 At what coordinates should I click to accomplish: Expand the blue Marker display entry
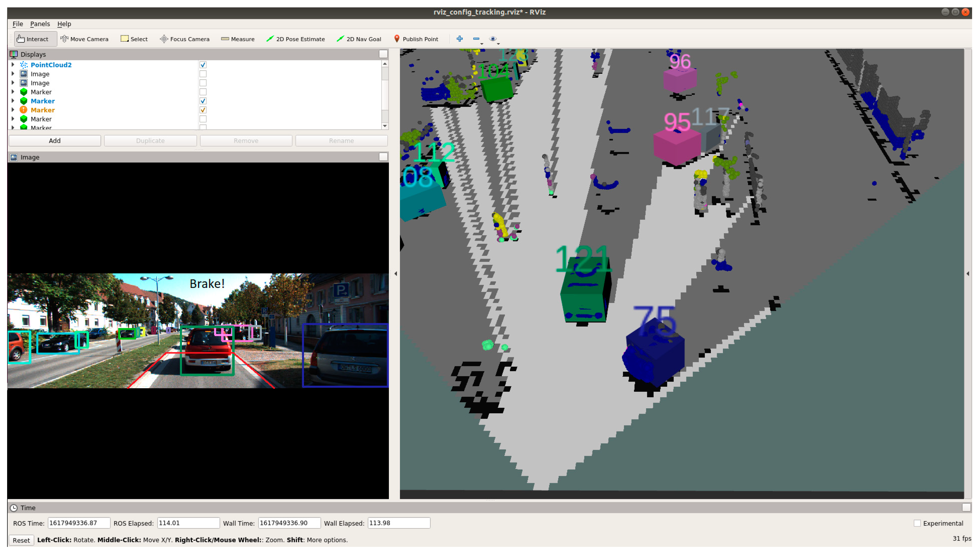[x=13, y=101]
